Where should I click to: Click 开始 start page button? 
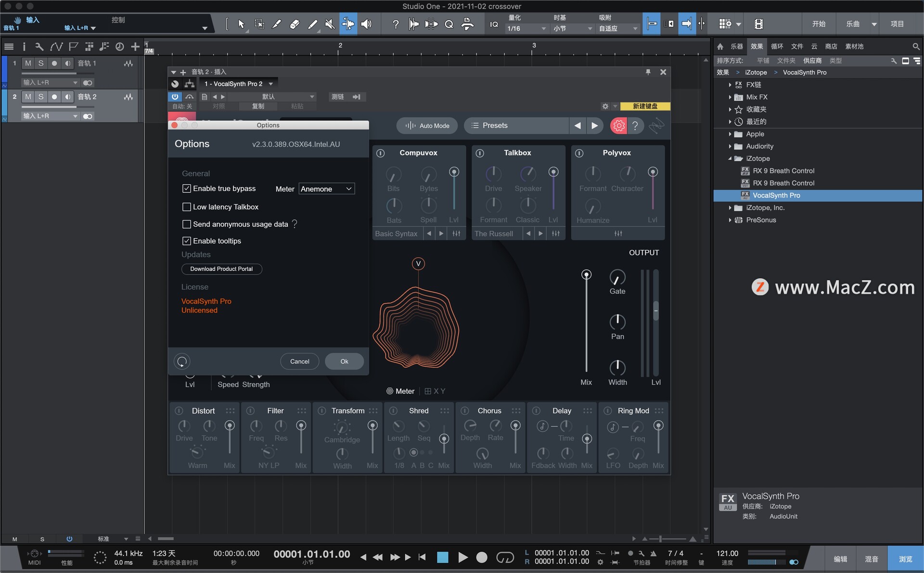click(819, 24)
